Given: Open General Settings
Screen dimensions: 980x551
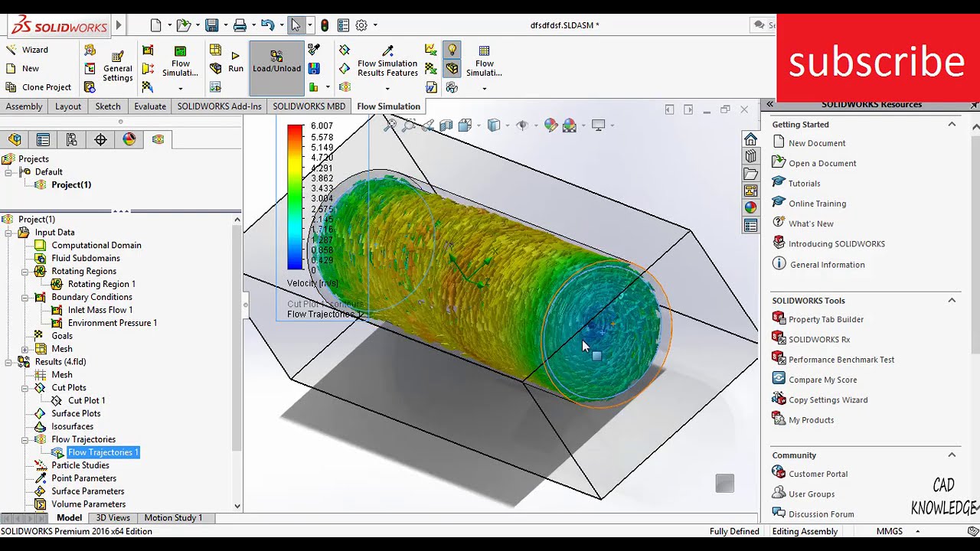Looking at the screenshot, I should tap(118, 67).
